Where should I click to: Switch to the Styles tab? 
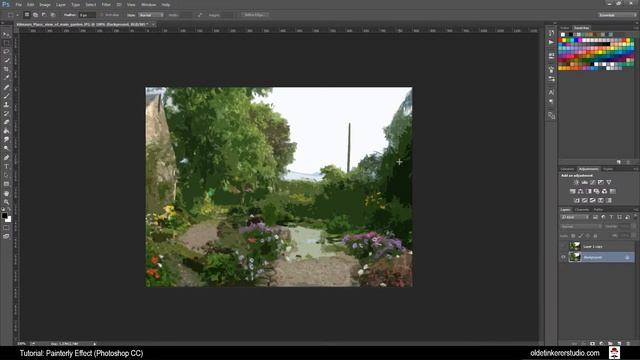pyautogui.click(x=608, y=169)
